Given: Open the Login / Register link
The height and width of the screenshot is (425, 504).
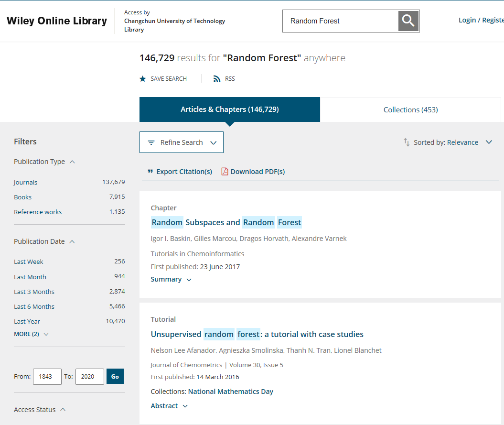Looking at the screenshot, I should pyautogui.click(x=481, y=20).
